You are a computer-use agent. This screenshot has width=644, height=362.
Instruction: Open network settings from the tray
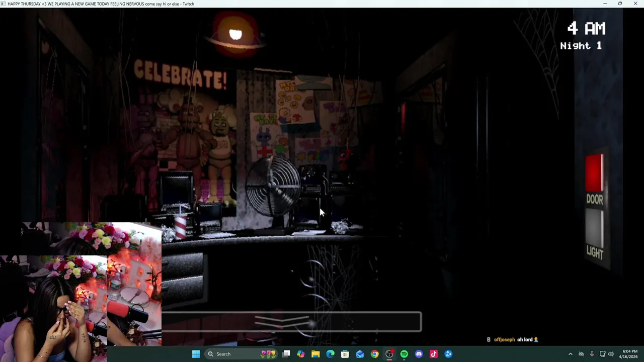click(x=602, y=354)
